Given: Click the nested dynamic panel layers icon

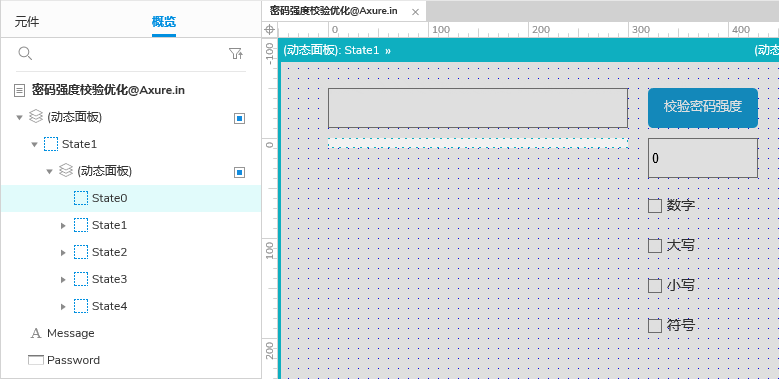Looking at the screenshot, I should (66, 171).
